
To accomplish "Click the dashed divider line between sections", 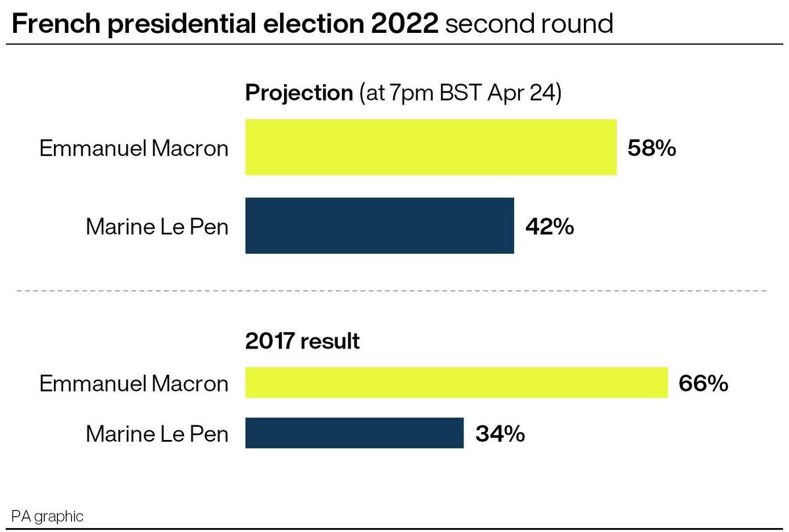I will click(391, 290).
